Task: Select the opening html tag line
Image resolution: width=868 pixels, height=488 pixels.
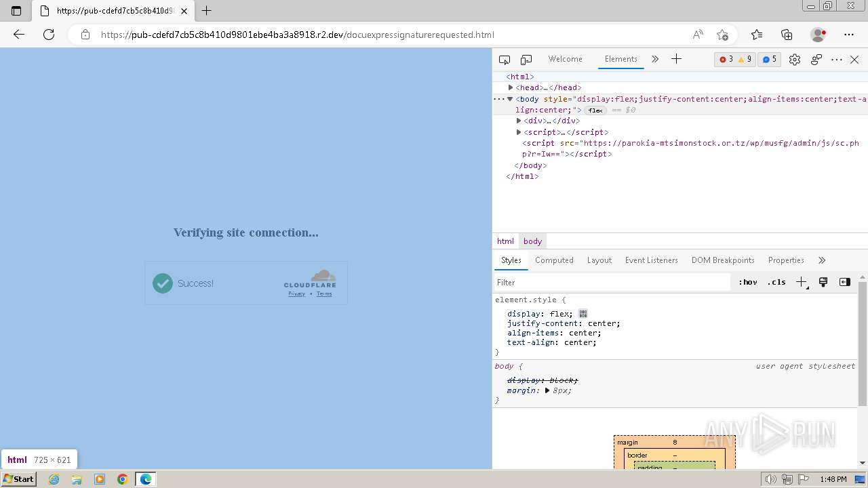Action: tap(520, 77)
